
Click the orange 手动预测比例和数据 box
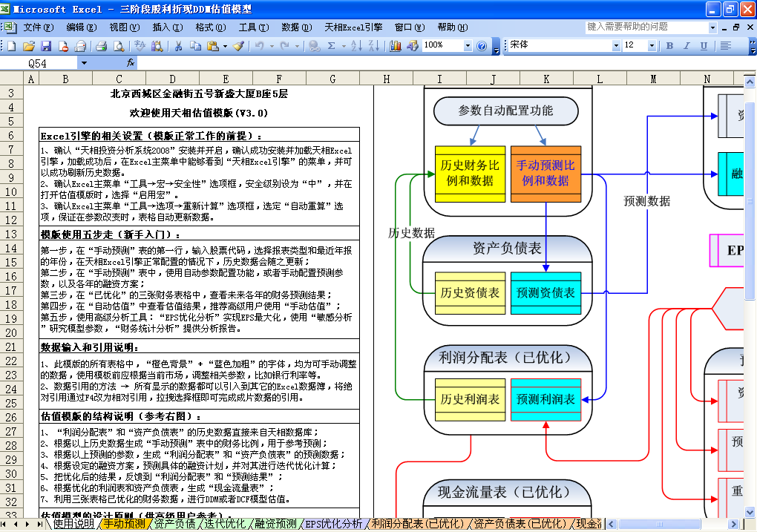pyautogui.click(x=545, y=174)
